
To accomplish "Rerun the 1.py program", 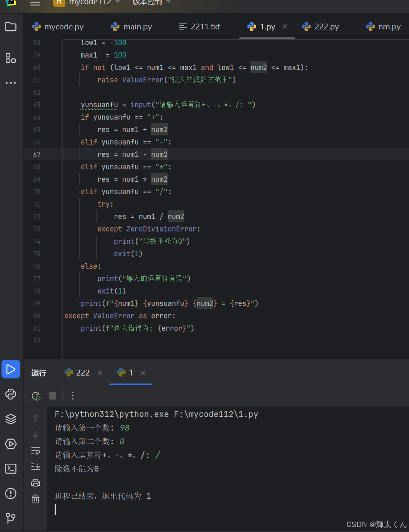I will coord(36,396).
